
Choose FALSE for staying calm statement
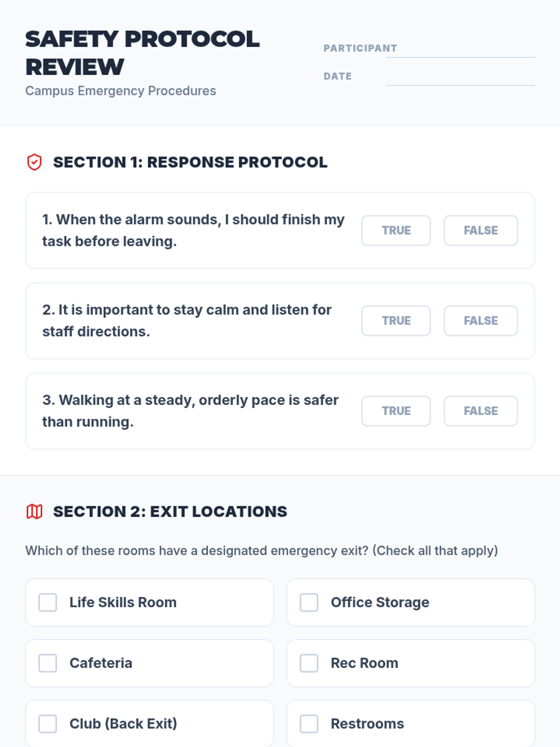[x=481, y=321]
